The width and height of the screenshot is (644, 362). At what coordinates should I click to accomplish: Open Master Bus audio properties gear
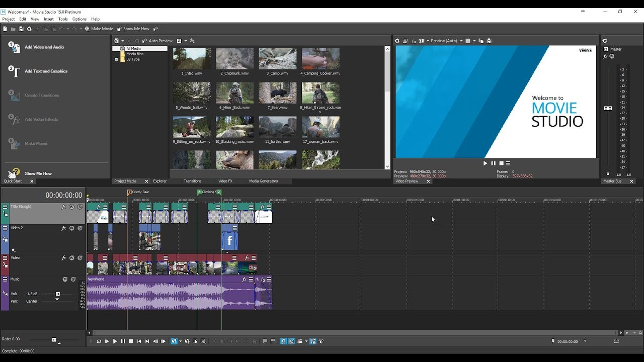605,41
